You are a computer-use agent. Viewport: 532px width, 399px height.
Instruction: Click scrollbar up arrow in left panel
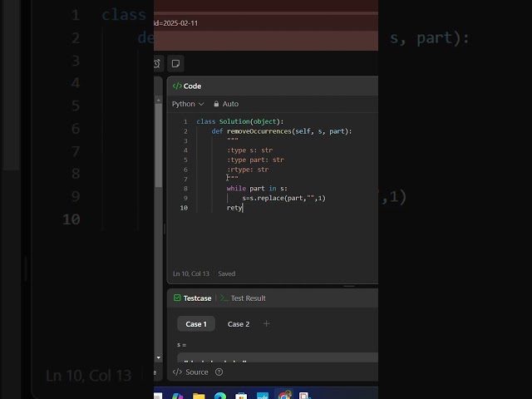(x=159, y=100)
